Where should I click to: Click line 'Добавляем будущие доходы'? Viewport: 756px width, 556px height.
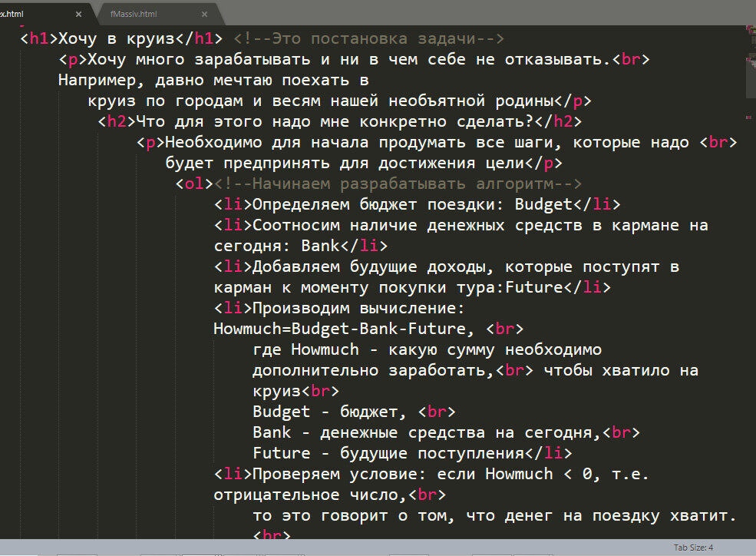click(x=447, y=266)
